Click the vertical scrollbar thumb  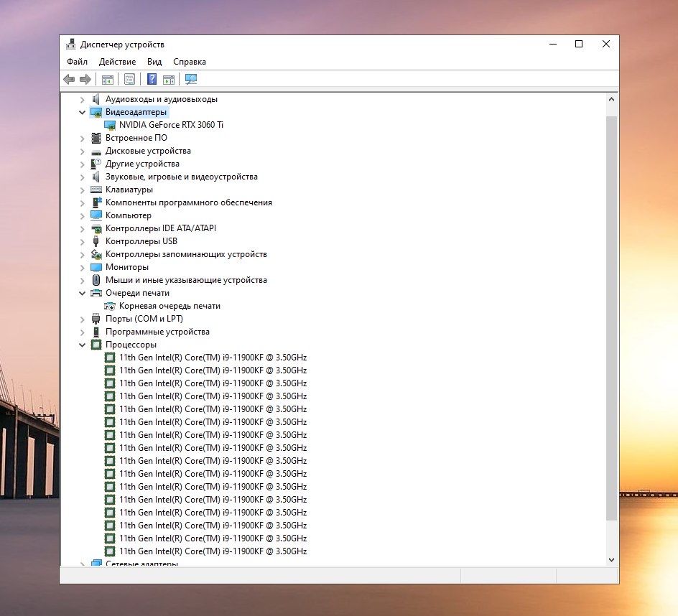click(x=611, y=318)
